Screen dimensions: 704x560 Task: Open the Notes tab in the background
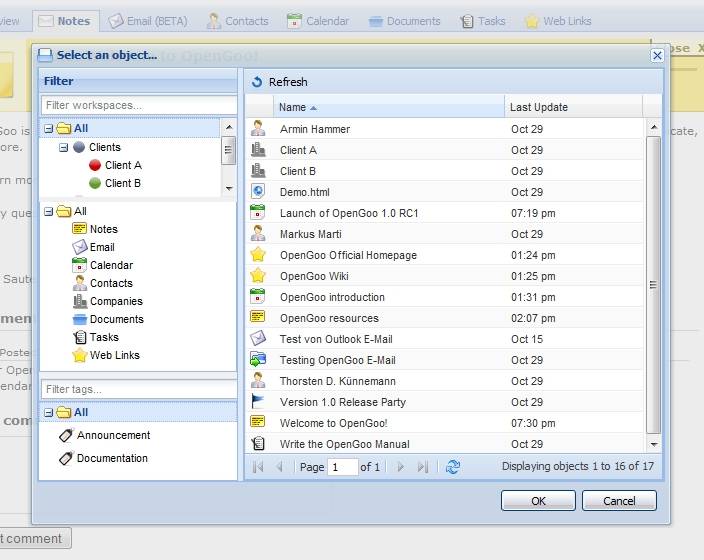point(66,21)
